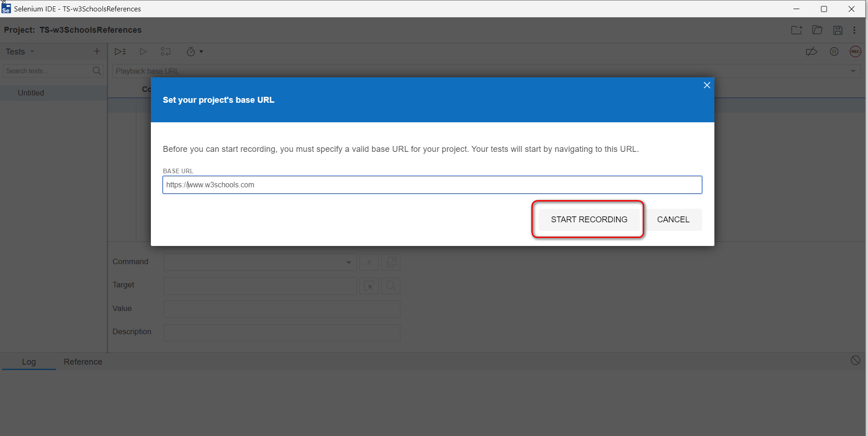The width and height of the screenshot is (868, 436).
Task: Click the Create new project icon
Action: coord(796,30)
